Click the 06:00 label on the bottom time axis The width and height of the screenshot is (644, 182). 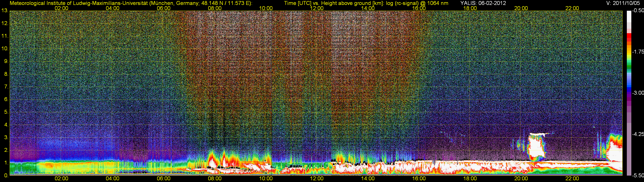(164, 179)
